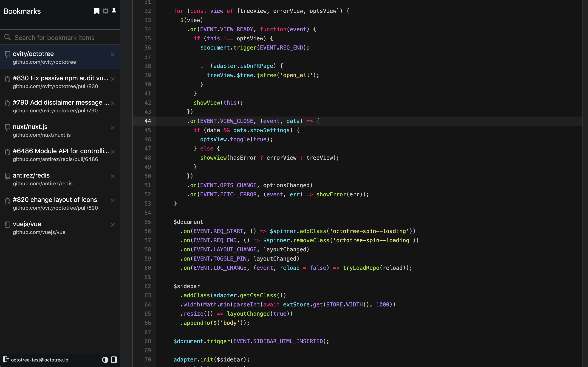
Task: Delete the nuxt/nuxt.js bookmark
Action: pyautogui.click(x=113, y=128)
